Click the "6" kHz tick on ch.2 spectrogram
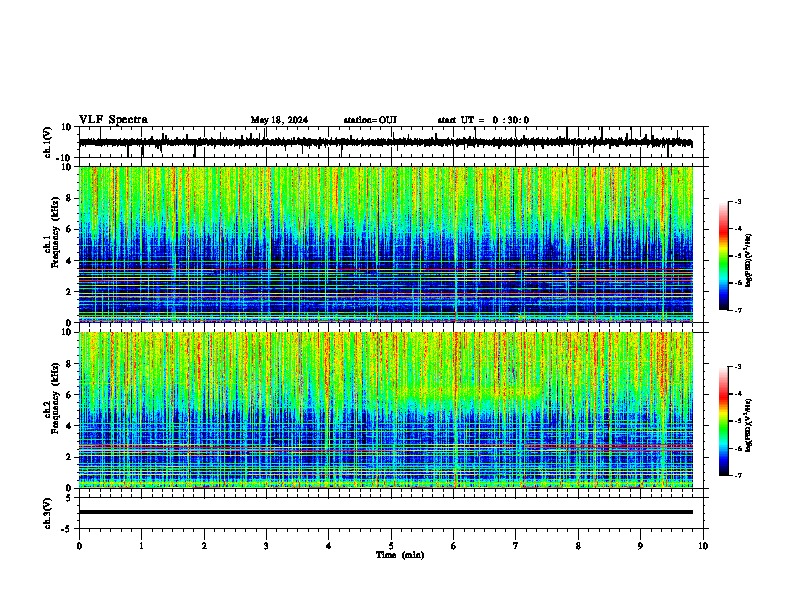Screen dimensions: 792x612 point(69,395)
